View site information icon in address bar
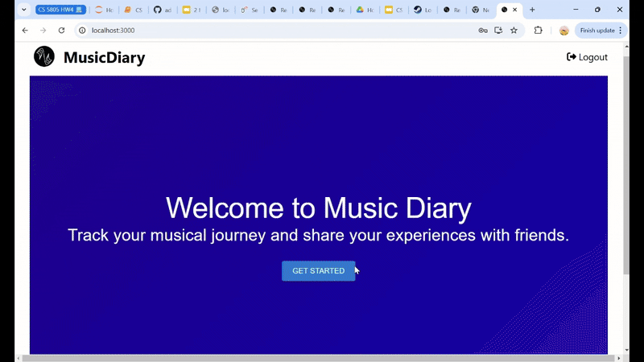 82,31
